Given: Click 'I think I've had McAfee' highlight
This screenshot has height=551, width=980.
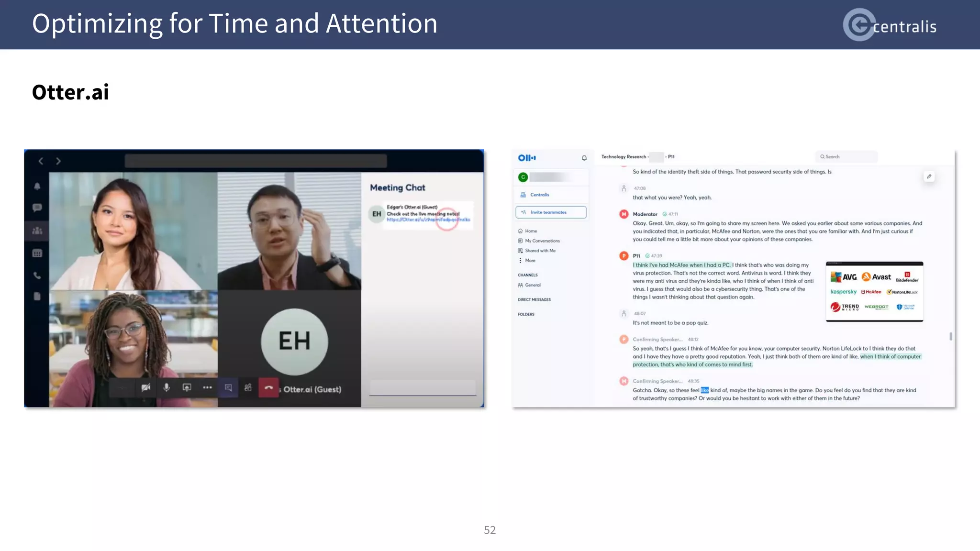Looking at the screenshot, I should click(681, 265).
